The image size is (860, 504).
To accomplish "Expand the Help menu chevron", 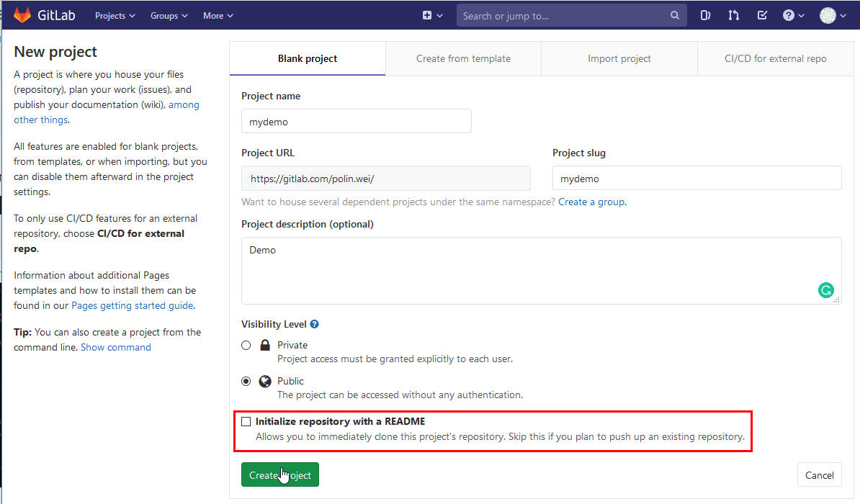I will click(802, 16).
